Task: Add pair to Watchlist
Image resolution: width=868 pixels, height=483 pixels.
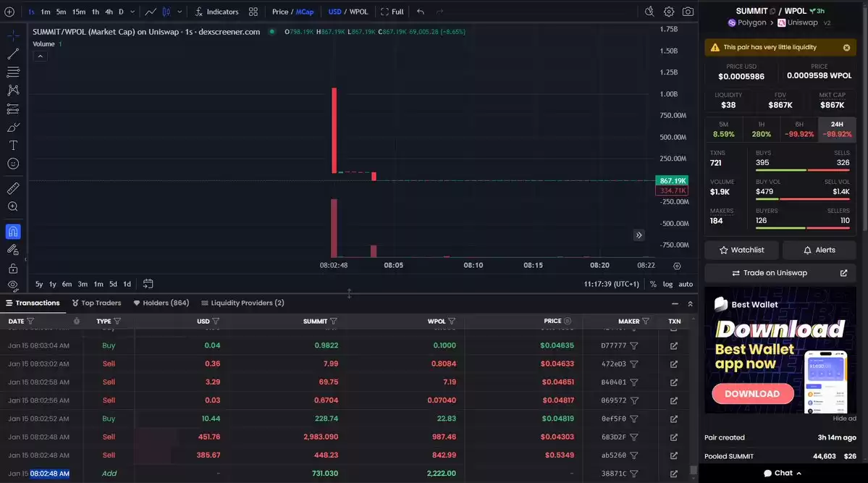Action: (x=741, y=251)
